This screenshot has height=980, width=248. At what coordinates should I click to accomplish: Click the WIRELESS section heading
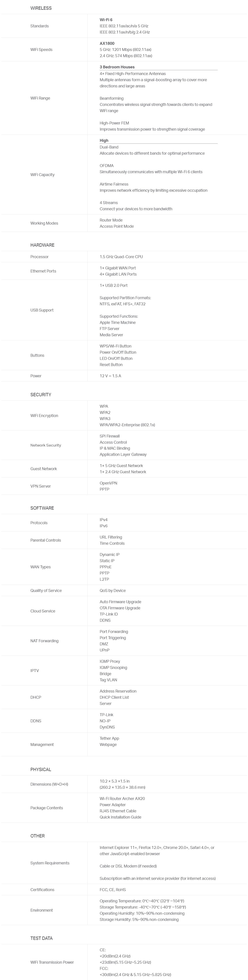tap(41, 8)
